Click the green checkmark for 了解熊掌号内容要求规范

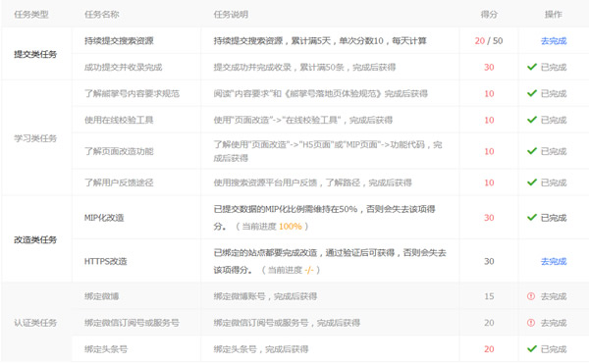pyautogui.click(x=531, y=93)
